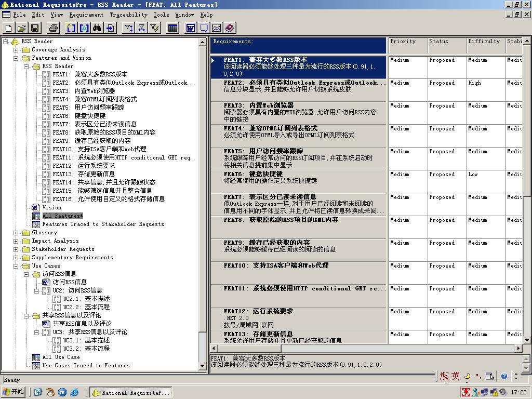
Task: Click the help question mark tray icon
Action: click(x=504, y=376)
